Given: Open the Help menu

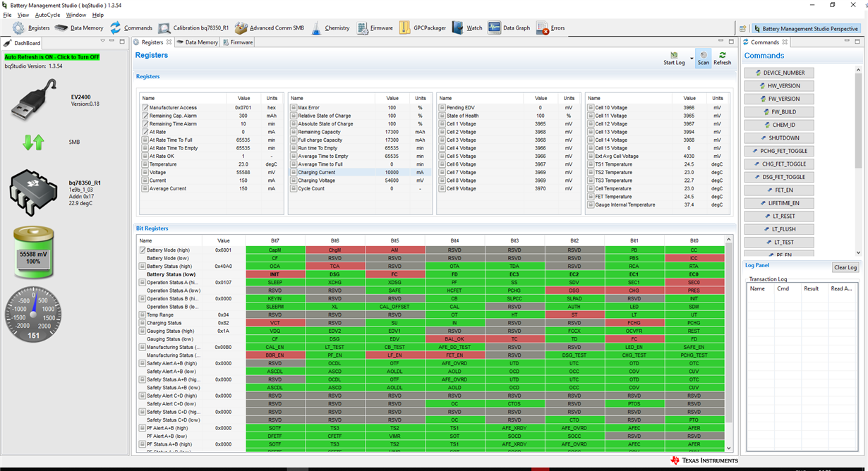Looking at the screenshot, I should point(97,15).
